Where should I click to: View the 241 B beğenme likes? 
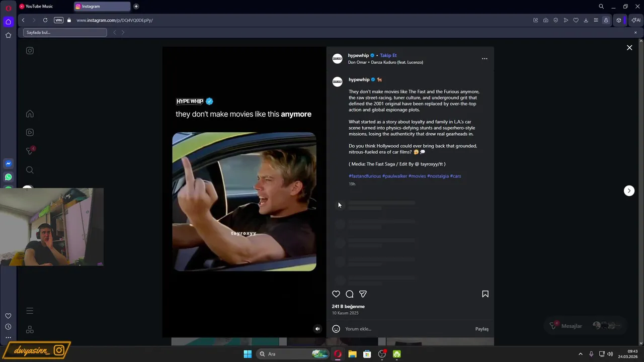coord(348,306)
